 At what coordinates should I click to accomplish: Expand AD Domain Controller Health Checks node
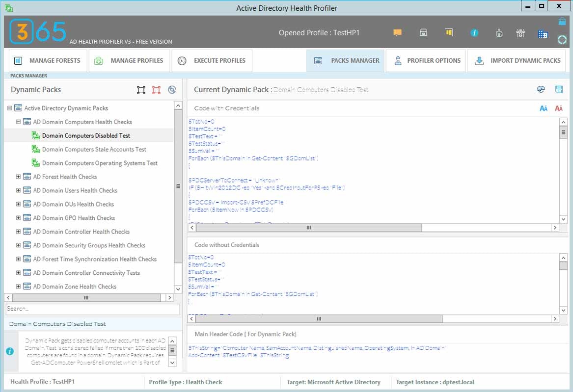pos(18,232)
